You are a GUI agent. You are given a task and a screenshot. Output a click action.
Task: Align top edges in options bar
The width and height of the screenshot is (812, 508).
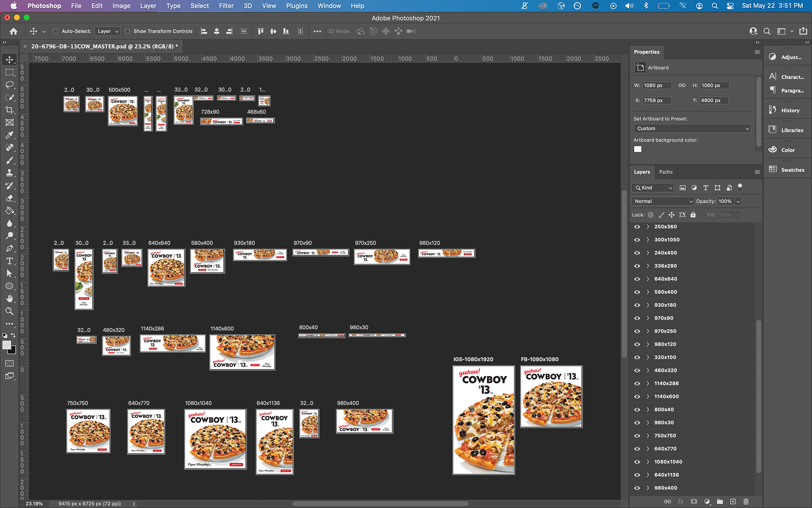(261, 31)
